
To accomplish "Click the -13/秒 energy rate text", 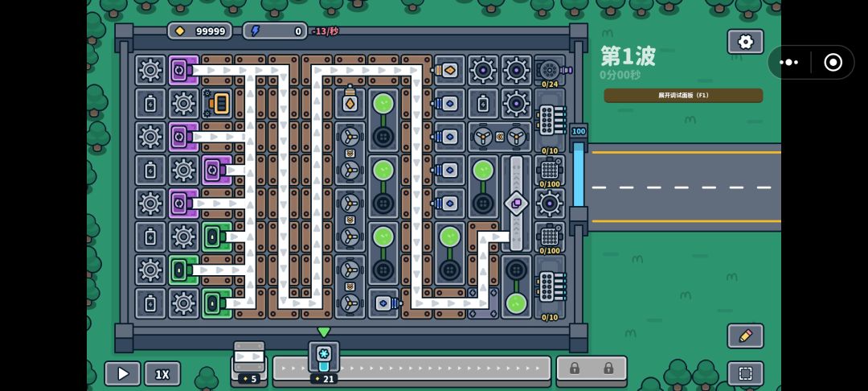I will 325,31.
